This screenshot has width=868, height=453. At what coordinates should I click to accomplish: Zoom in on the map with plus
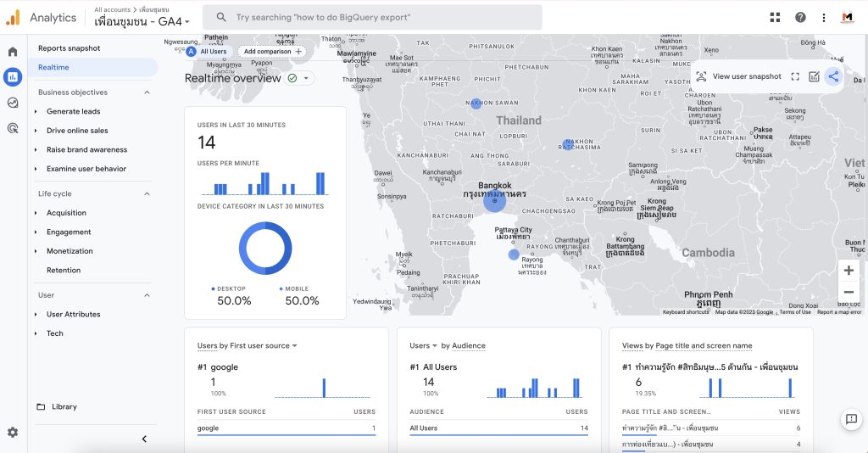pyautogui.click(x=849, y=271)
